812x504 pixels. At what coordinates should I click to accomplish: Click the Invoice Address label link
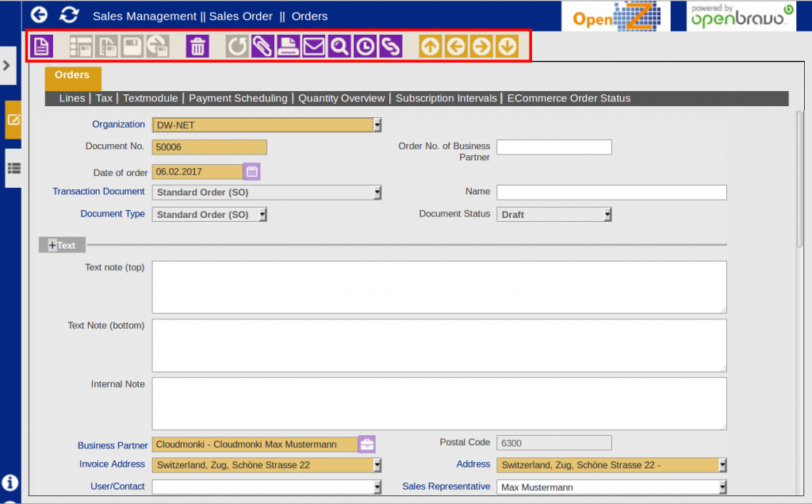(112, 464)
